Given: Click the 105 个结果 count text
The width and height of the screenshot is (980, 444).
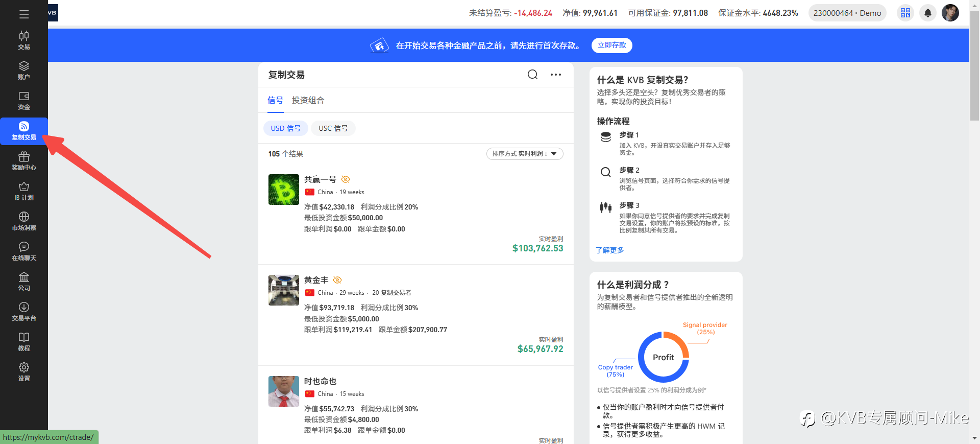Looking at the screenshot, I should point(286,154).
